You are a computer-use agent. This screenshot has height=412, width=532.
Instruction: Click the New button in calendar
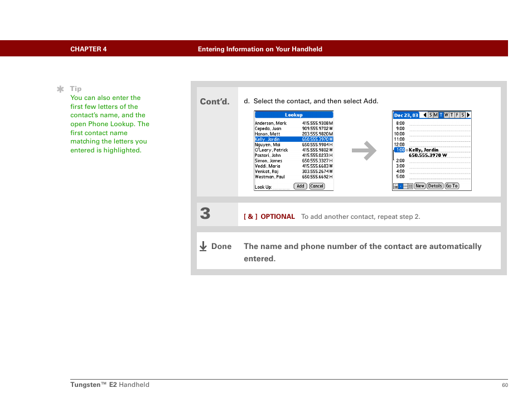[420, 186]
